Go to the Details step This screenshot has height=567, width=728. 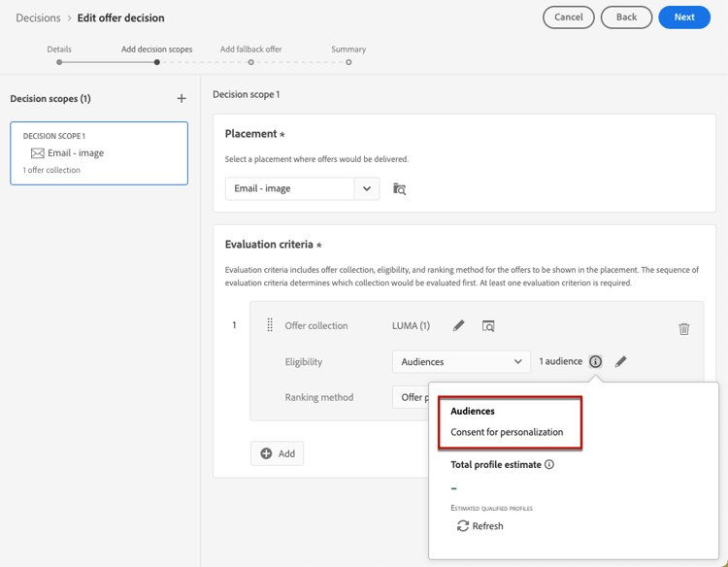coord(59,61)
